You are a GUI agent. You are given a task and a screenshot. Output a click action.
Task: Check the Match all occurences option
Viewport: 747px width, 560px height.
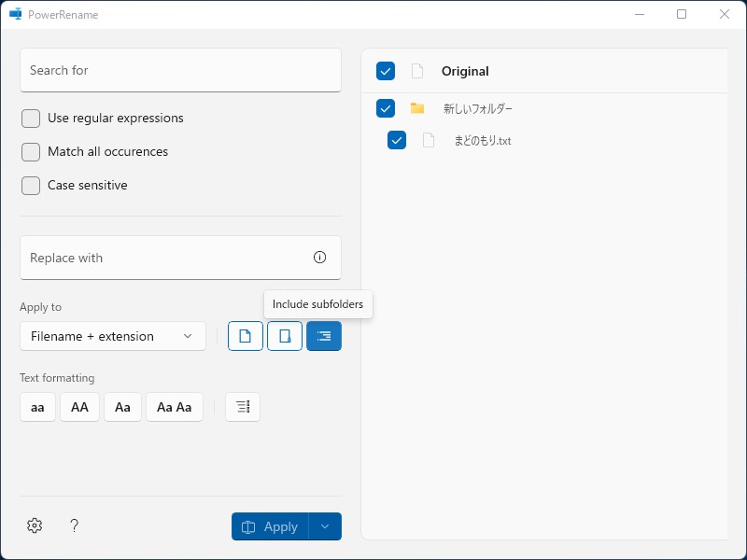click(31, 152)
